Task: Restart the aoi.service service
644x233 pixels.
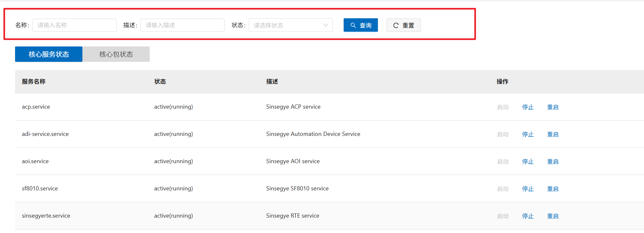Action: [x=553, y=162]
